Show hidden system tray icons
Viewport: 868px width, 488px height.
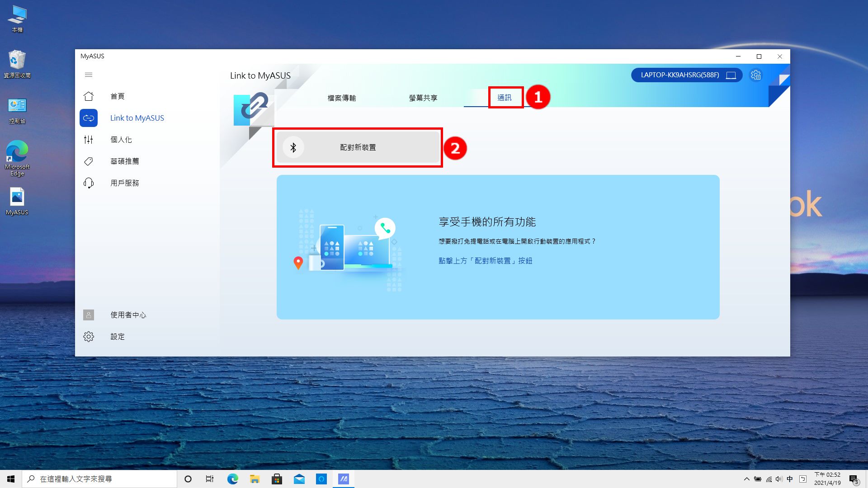tap(747, 479)
